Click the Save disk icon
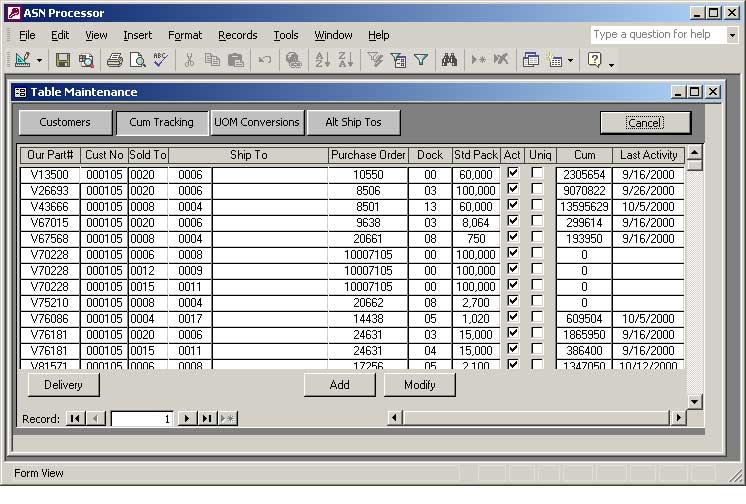Image resolution: width=746 pixels, height=504 pixels. pyautogui.click(x=63, y=60)
